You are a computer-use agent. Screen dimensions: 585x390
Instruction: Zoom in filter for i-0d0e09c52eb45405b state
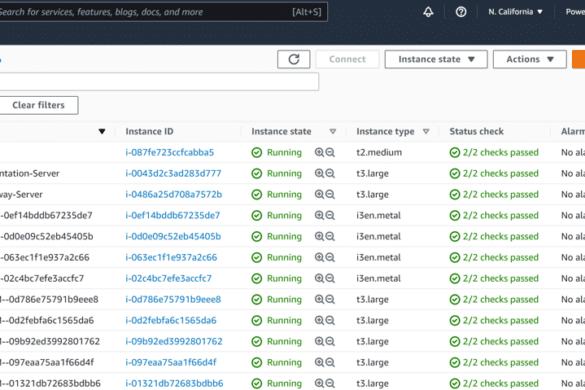click(319, 236)
